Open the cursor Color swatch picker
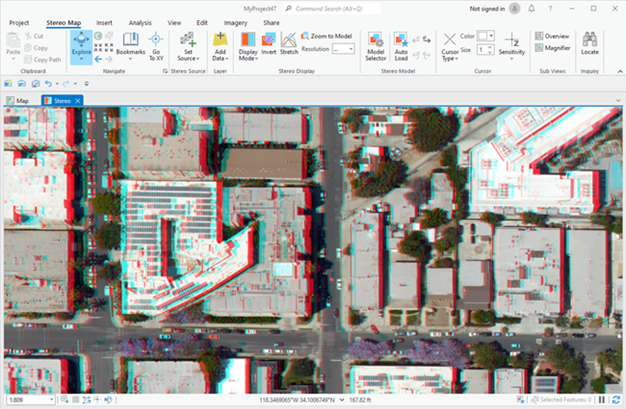Viewport: 626px width, 409px height. (x=486, y=36)
